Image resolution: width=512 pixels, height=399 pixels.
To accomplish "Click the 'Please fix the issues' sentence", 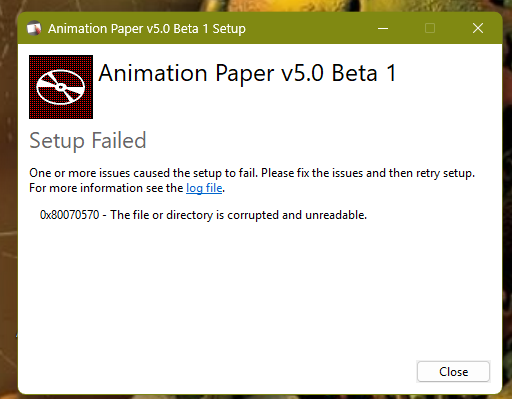I will click(368, 173).
